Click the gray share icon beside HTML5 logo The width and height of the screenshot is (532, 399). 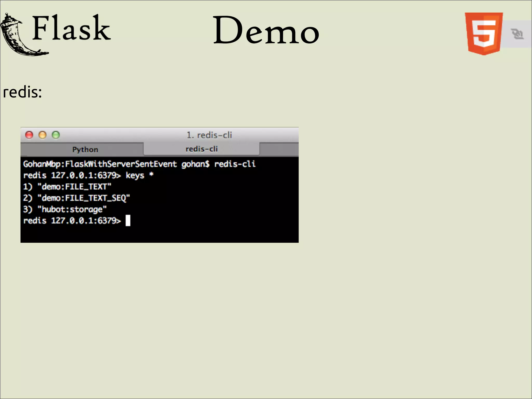pos(517,34)
